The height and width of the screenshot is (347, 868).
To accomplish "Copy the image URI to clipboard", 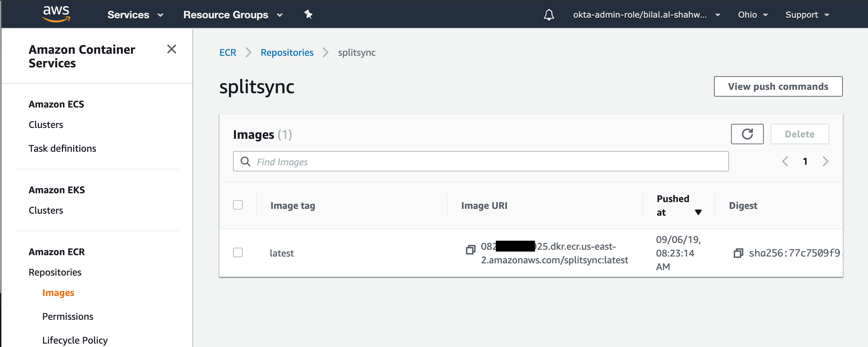I will point(470,250).
